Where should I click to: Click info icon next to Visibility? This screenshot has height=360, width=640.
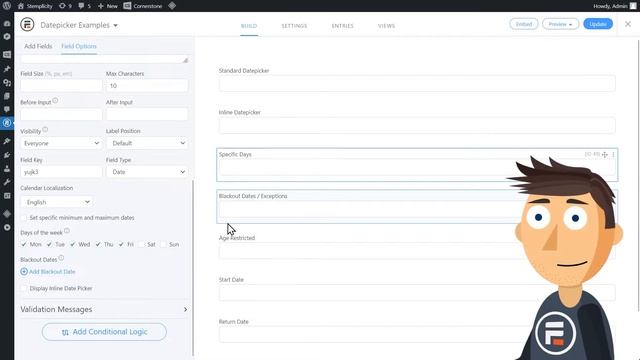pyautogui.click(x=45, y=129)
